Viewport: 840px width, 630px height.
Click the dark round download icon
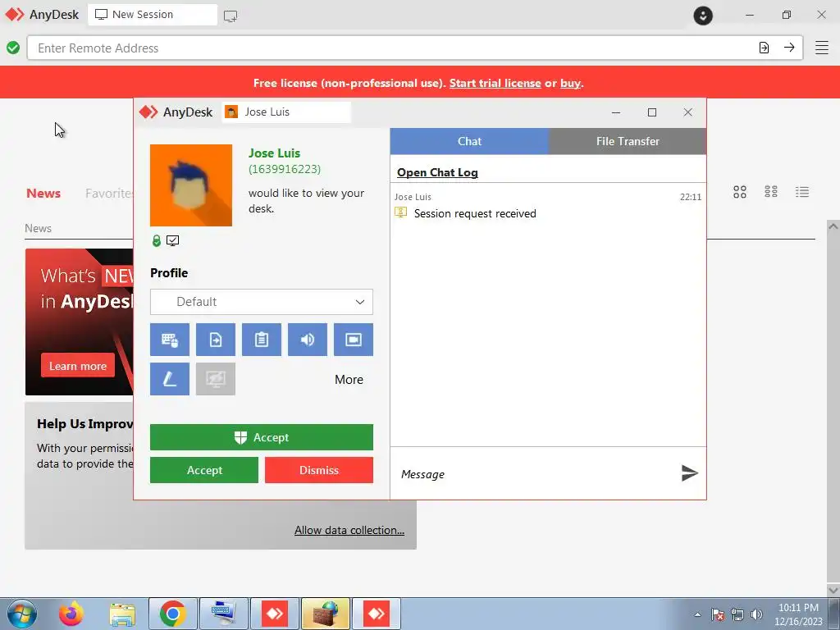click(x=703, y=16)
